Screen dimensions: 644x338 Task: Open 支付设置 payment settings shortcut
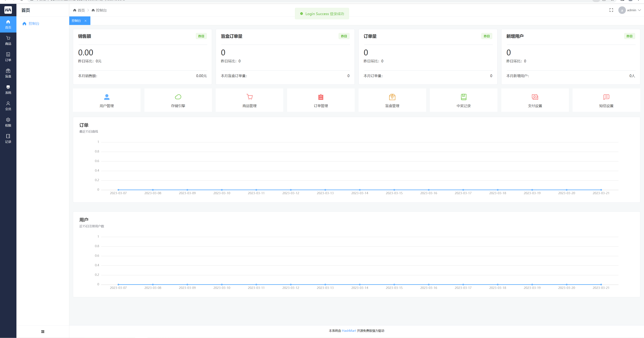pos(535,100)
